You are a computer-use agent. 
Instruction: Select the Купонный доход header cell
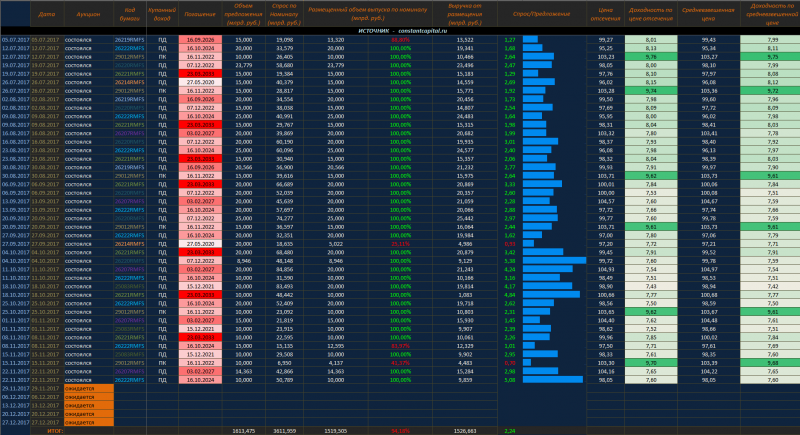pos(162,15)
